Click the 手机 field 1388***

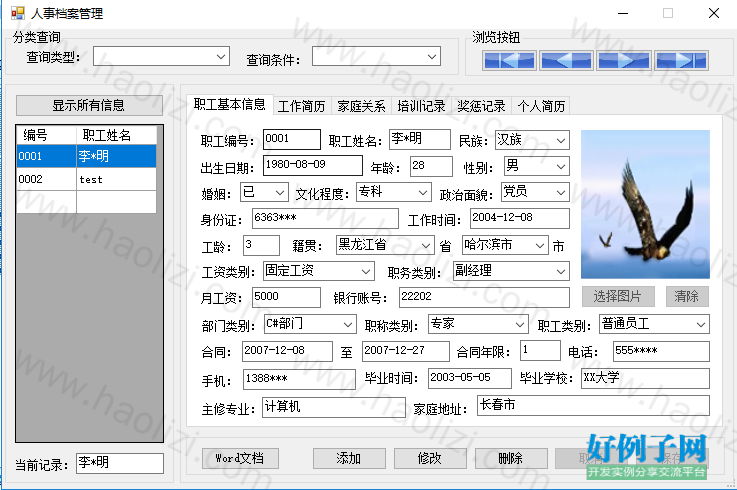pos(299,379)
